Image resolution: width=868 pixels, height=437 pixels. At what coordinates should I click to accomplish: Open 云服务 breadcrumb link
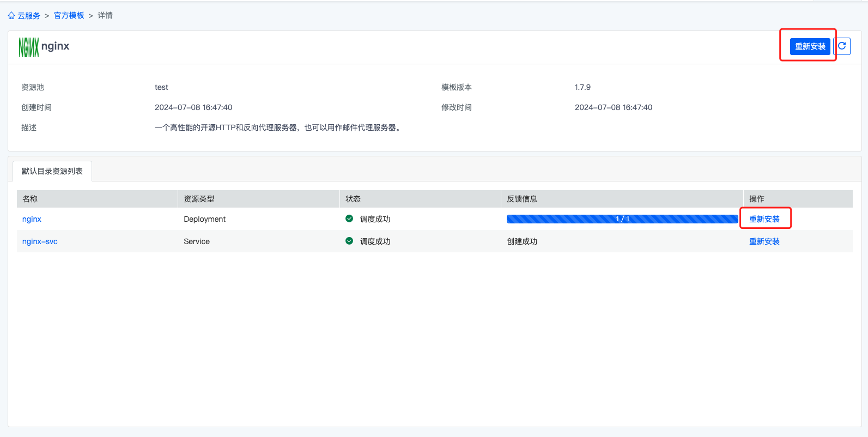coord(29,16)
